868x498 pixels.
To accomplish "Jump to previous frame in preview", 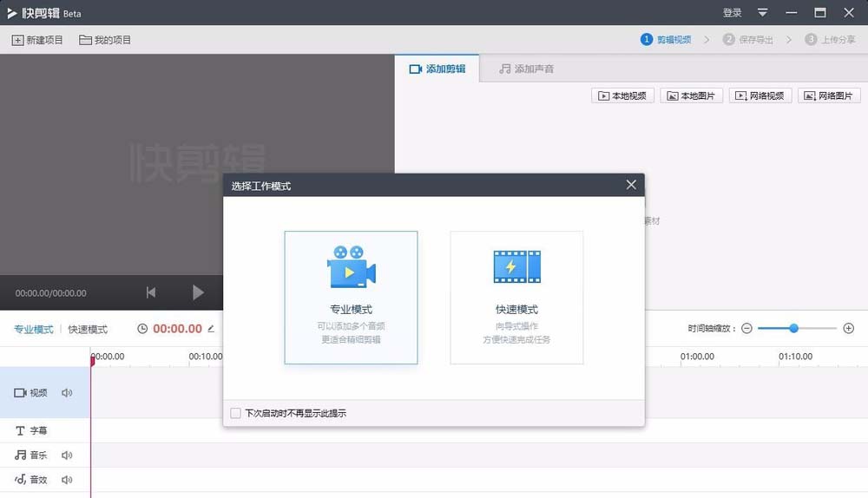I will [151, 293].
